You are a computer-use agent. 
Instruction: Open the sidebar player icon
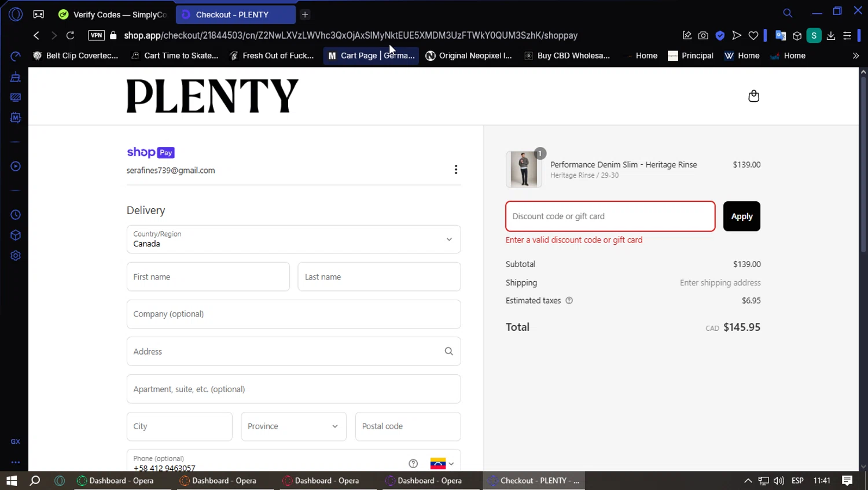point(16,166)
